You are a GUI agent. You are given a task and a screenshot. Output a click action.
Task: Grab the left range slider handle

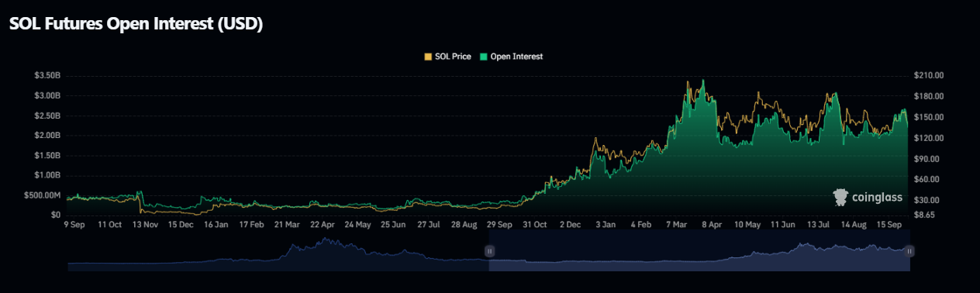pyautogui.click(x=489, y=250)
